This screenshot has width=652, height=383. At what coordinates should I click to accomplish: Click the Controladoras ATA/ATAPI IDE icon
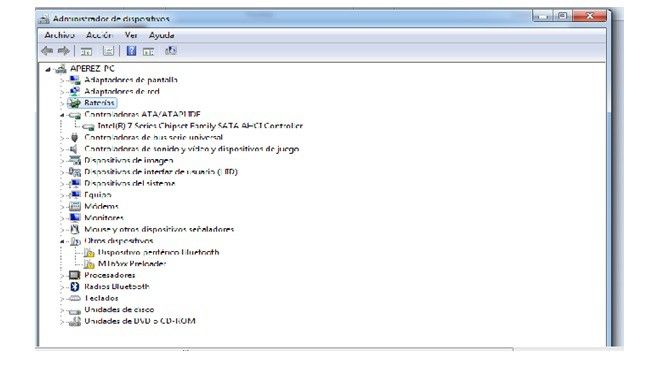[x=75, y=115]
